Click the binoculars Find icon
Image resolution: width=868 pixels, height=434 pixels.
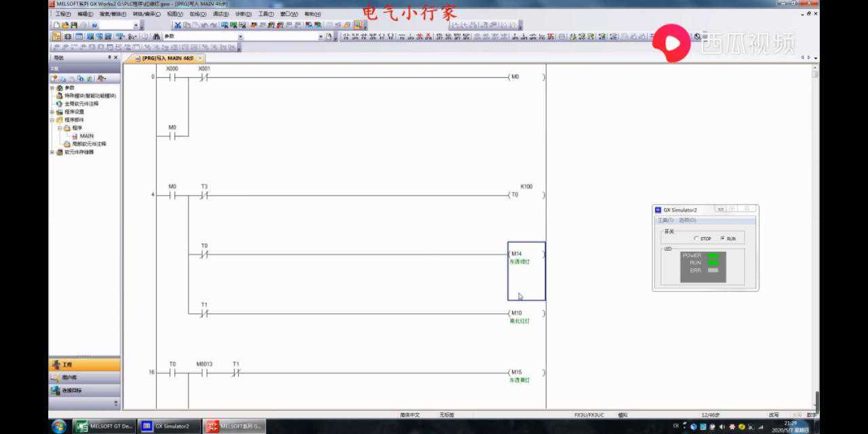tap(156, 37)
